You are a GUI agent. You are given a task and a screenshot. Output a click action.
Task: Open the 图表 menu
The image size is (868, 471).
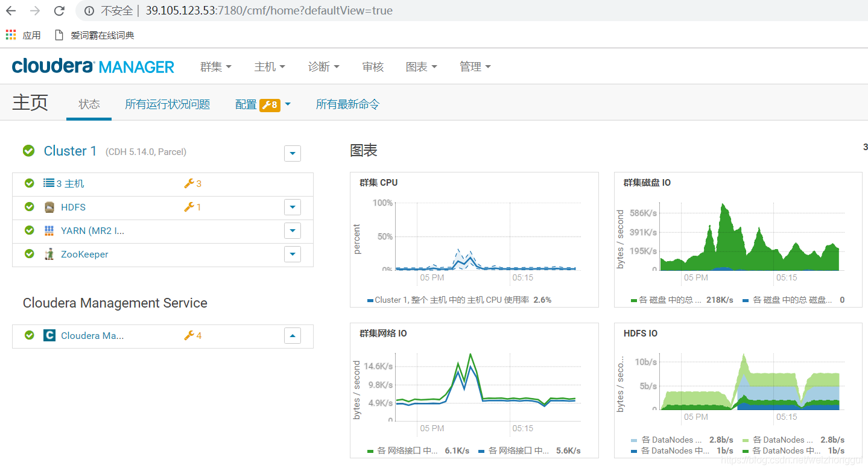click(x=422, y=67)
